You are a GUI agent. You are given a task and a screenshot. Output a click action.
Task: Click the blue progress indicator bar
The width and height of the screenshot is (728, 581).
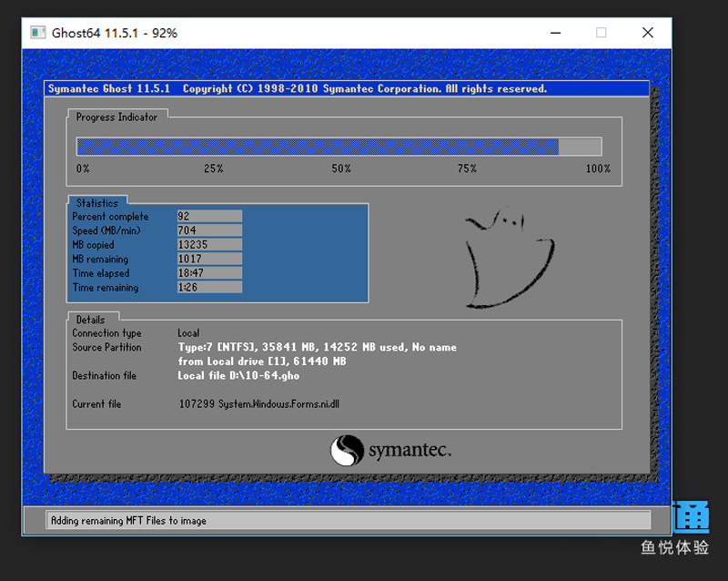pos(339,147)
